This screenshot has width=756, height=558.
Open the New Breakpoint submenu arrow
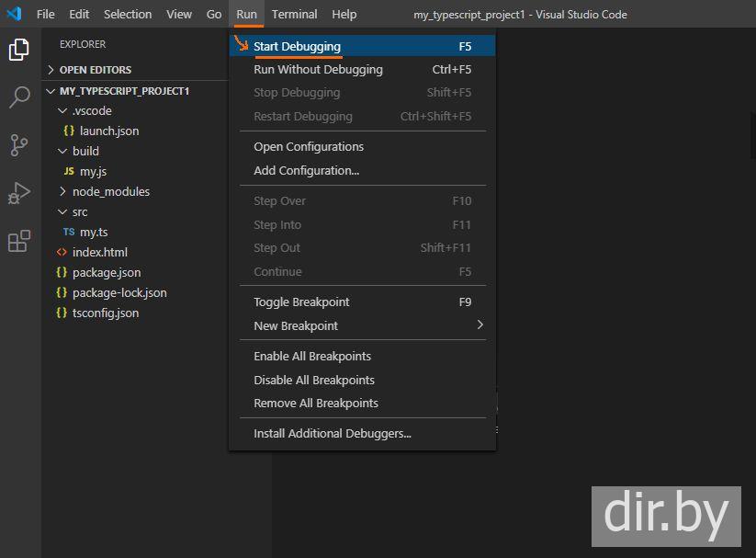coord(480,325)
